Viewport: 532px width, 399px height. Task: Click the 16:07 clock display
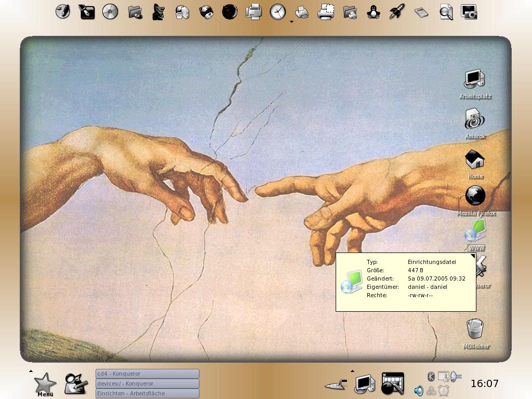[x=485, y=384]
